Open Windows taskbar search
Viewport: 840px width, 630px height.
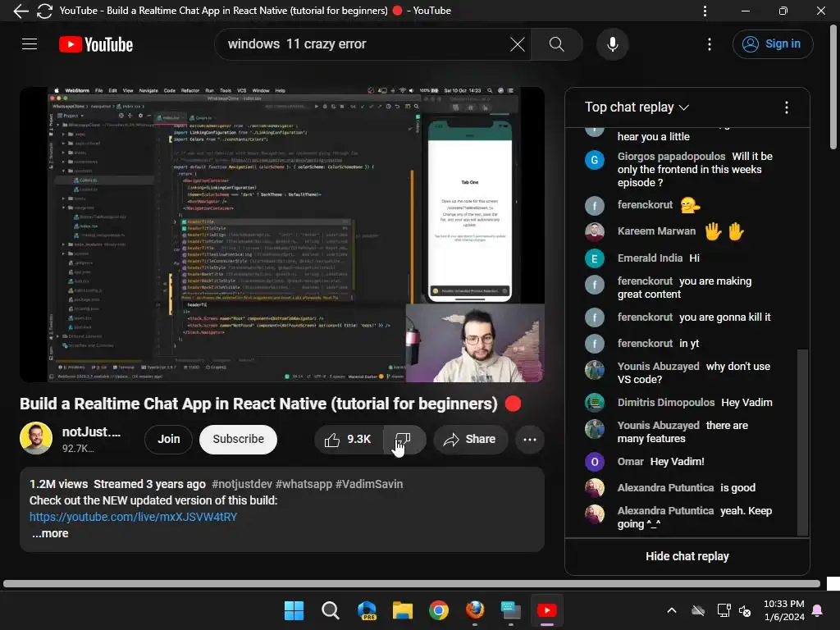click(330, 610)
